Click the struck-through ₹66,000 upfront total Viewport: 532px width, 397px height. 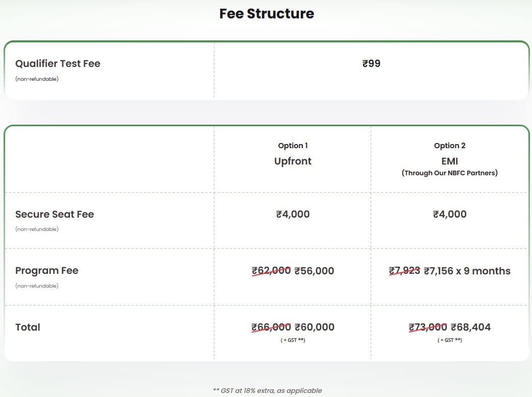271,328
